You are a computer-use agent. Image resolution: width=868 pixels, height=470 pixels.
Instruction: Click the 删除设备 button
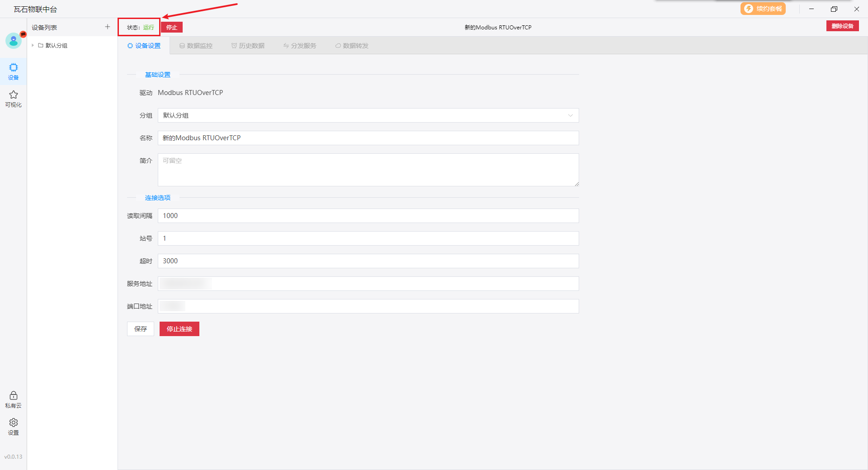click(842, 26)
